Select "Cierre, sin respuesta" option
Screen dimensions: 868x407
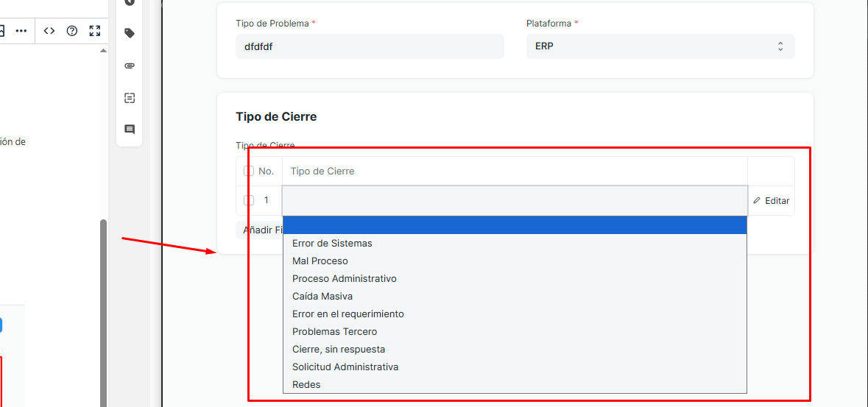tap(339, 349)
